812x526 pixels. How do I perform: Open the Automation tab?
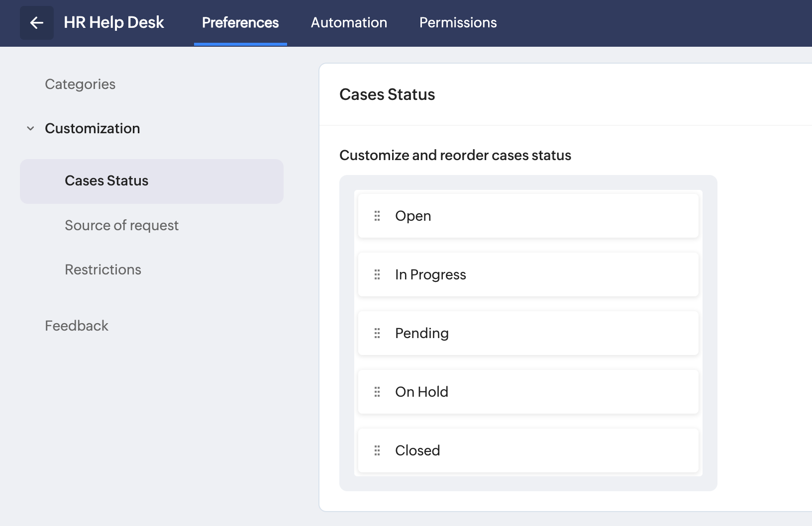pos(349,23)
